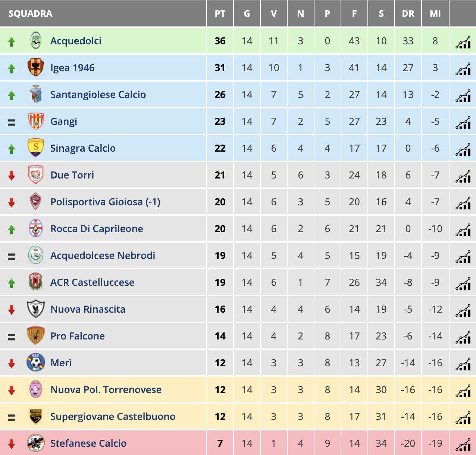
Task: Open the Polisportiva Gioiosa (-1) team link
Action: tap(106, 202)
